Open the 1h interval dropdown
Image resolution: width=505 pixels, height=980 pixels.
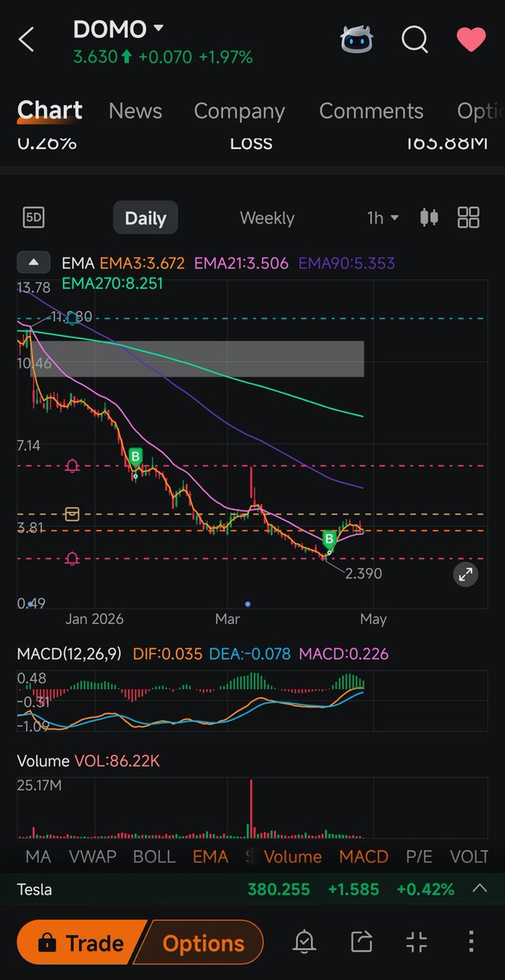pos(382,218)
